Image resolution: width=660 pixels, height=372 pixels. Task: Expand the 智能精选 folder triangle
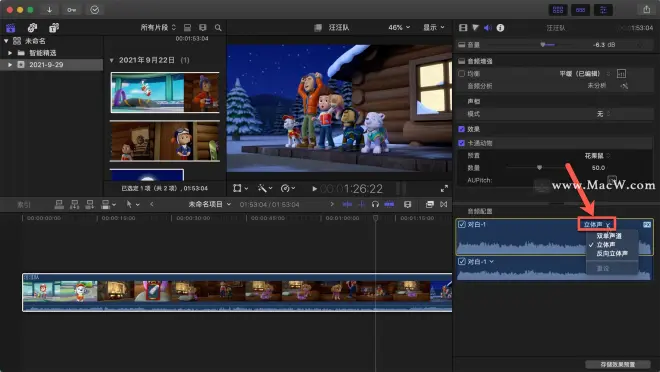pos(10,53)
